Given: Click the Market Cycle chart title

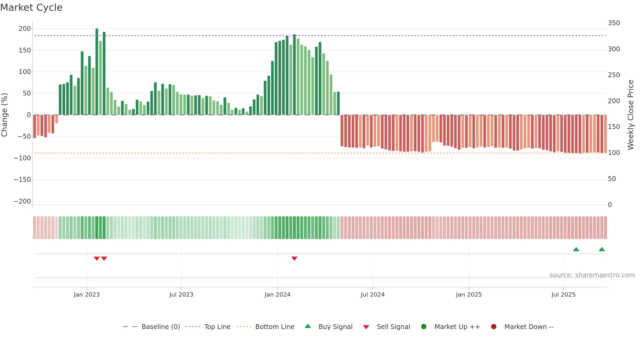Looking at the screenshot, I should click(x=31, y=8).
